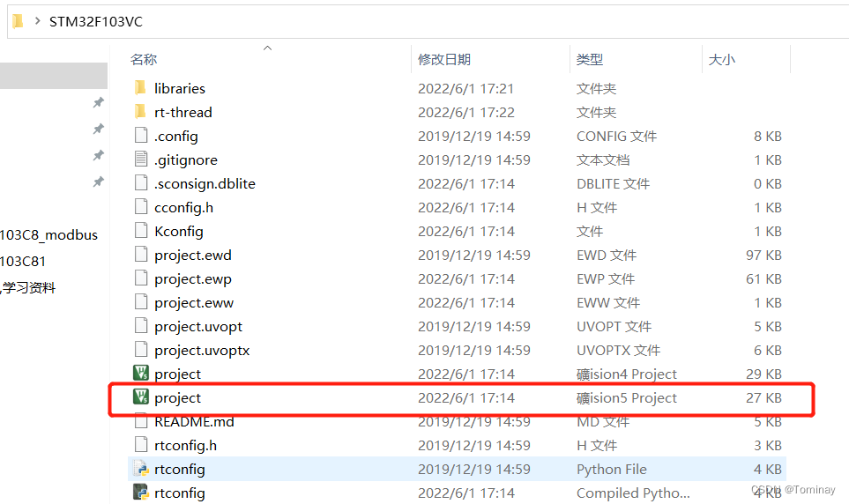This screenshot has width=849, height=504.
Task: Select the libraries folder name
Action: click(179, 88)
